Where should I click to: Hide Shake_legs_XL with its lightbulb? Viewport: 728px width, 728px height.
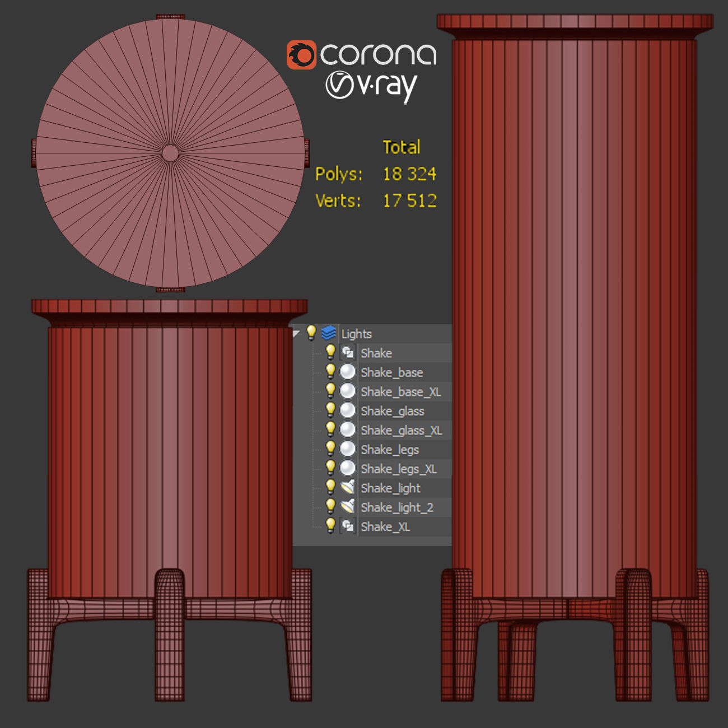pos(330,468)
